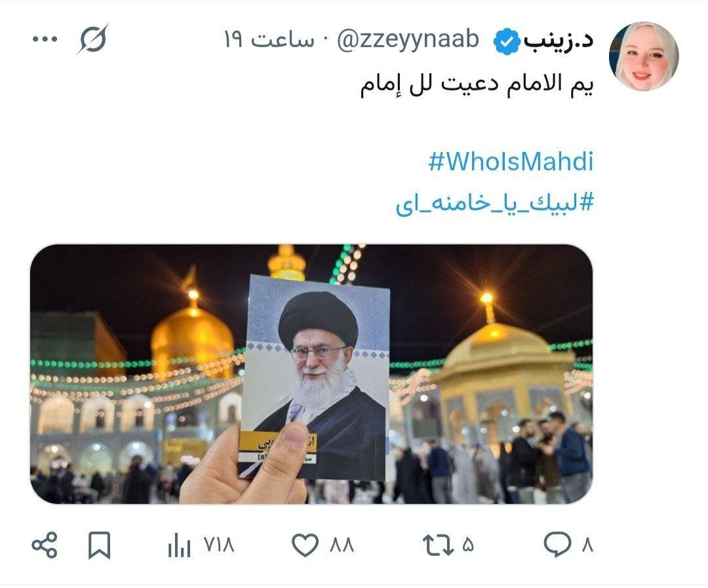Viewport: 708px width, 588px height.
Task: Open the author's profile avatar
Action: tap(644, 56)
